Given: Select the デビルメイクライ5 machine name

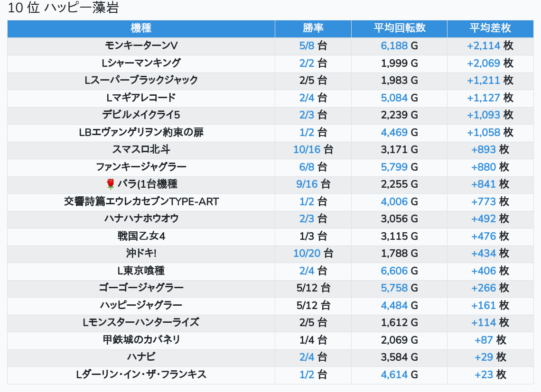Looking at the screenshot, I should pos(141,115).
